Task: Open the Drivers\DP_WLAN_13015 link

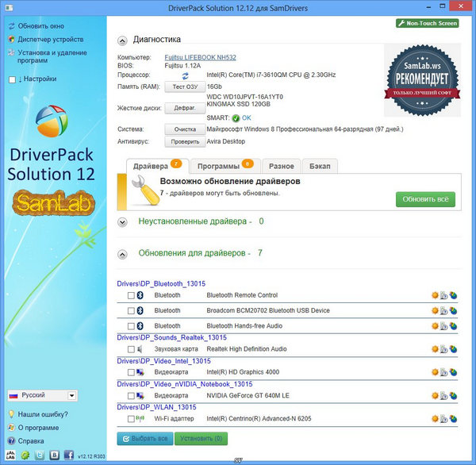Action: pos(156,407)
